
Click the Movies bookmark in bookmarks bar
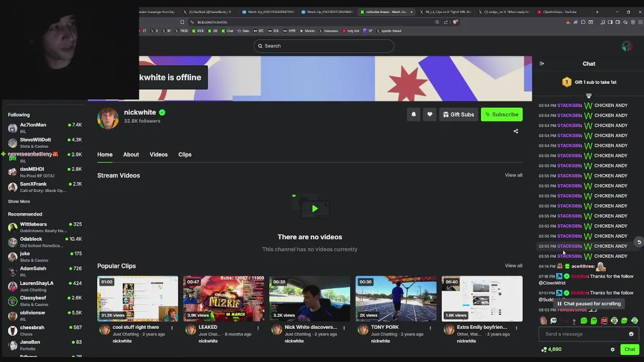tap(307, 31)
